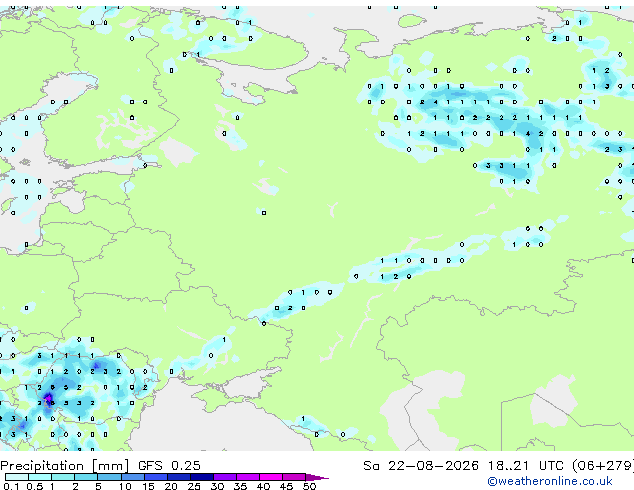Click the '0.5' legend scale label
Screen dimensions: 634x490
[35, 486]
